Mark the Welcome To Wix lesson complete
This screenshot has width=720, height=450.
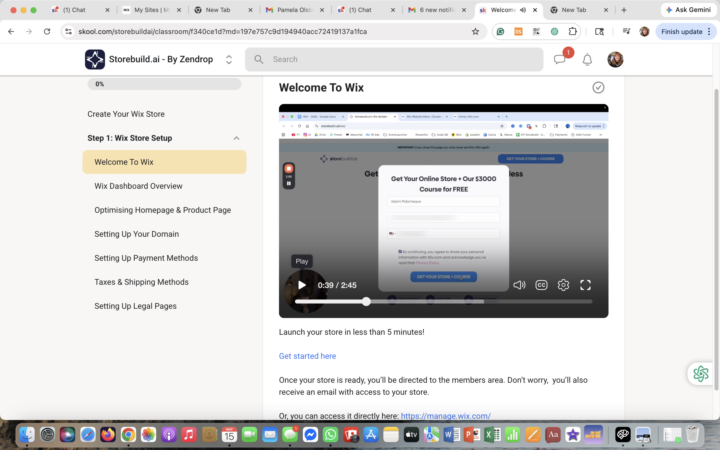coord(598,87)
